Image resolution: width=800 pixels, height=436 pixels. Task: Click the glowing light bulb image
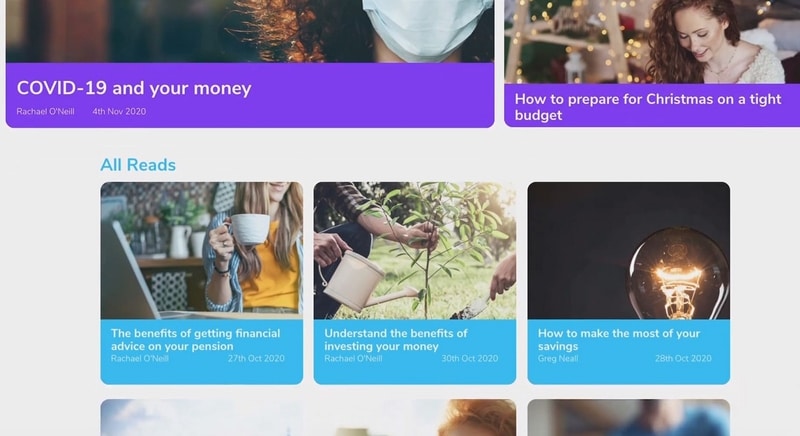pos(629,250)
